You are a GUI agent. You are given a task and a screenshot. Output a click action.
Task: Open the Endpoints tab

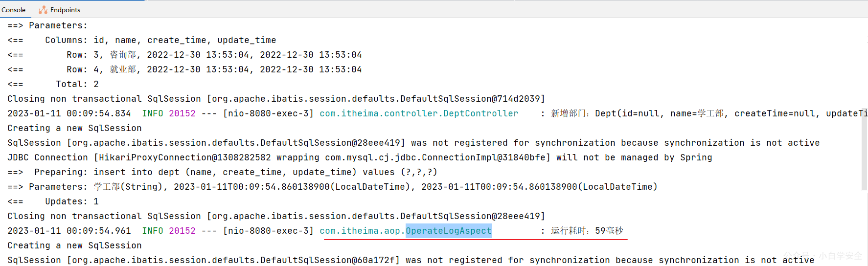59,10
